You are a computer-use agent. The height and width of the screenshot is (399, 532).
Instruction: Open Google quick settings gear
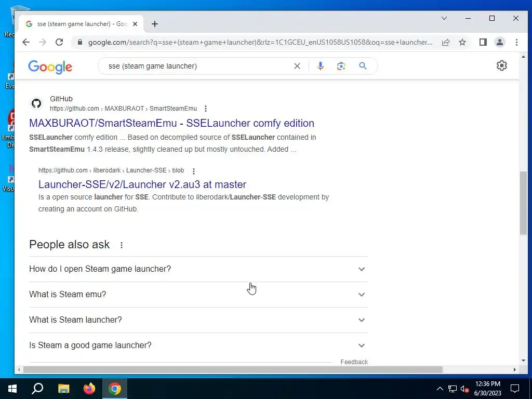pyautogui.click(x=502, y=65)
